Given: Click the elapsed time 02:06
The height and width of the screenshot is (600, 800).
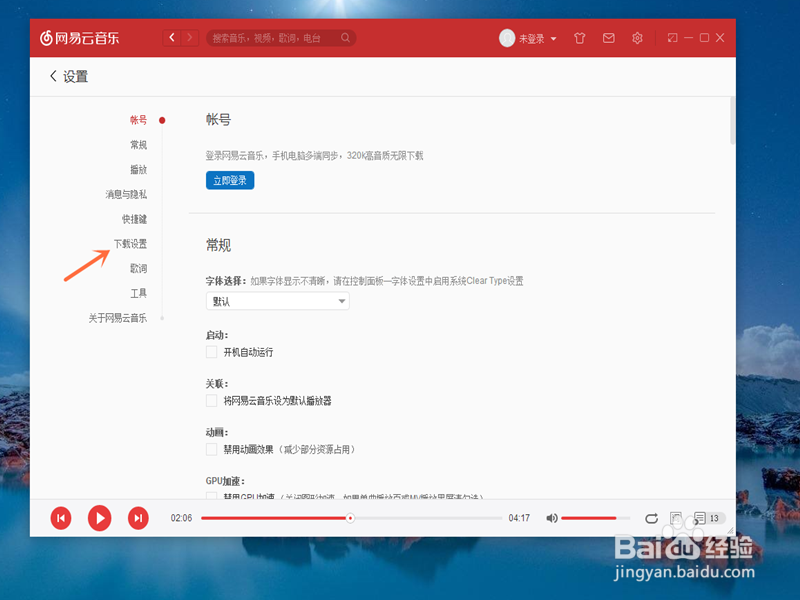Looking at the screenshot, I should 181,518.
